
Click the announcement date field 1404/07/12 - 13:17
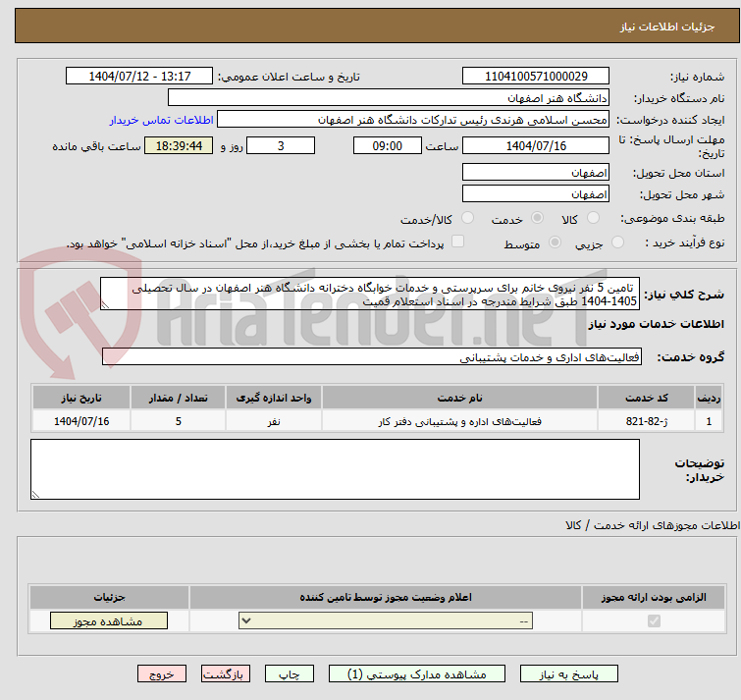139,77
